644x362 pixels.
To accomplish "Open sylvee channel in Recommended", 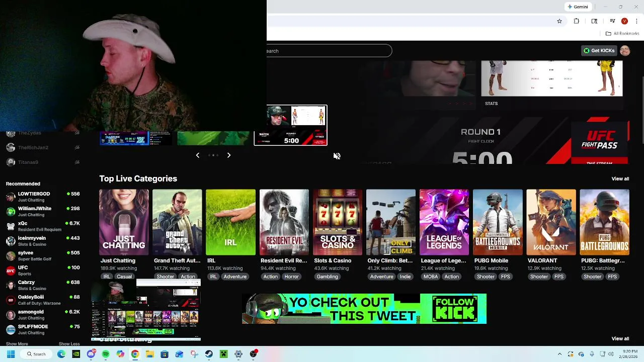I will pos(43,256).
